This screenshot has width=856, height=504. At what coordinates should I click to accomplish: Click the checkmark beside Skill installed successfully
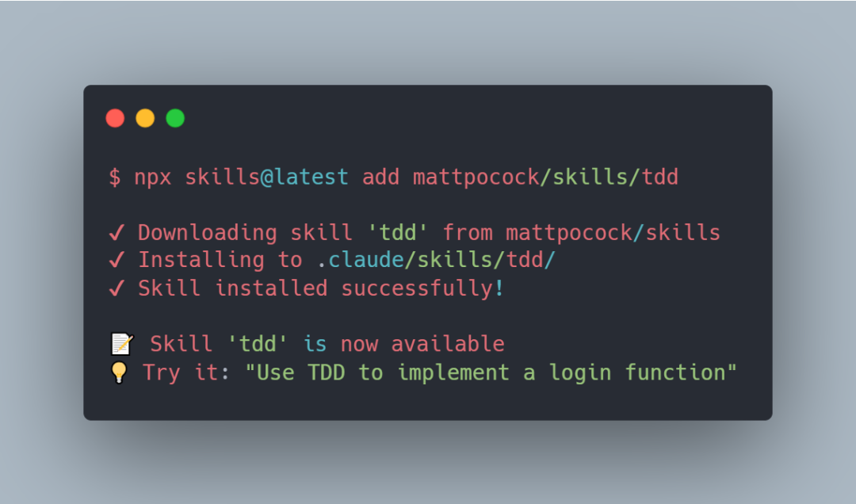click(x=117, y=288)
